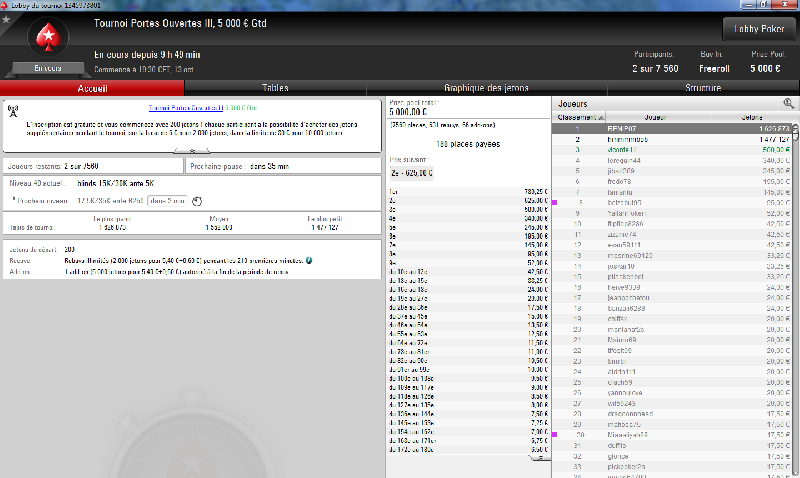Click the players list vertical scrollbar
This screenshot has height=478, width=800.
coord(795,301)
